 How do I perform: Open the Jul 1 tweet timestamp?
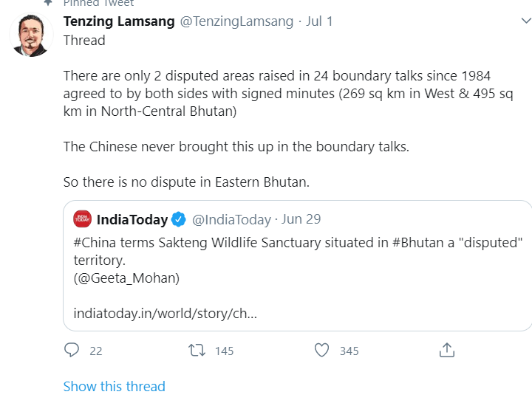click(x=320, y=21)
